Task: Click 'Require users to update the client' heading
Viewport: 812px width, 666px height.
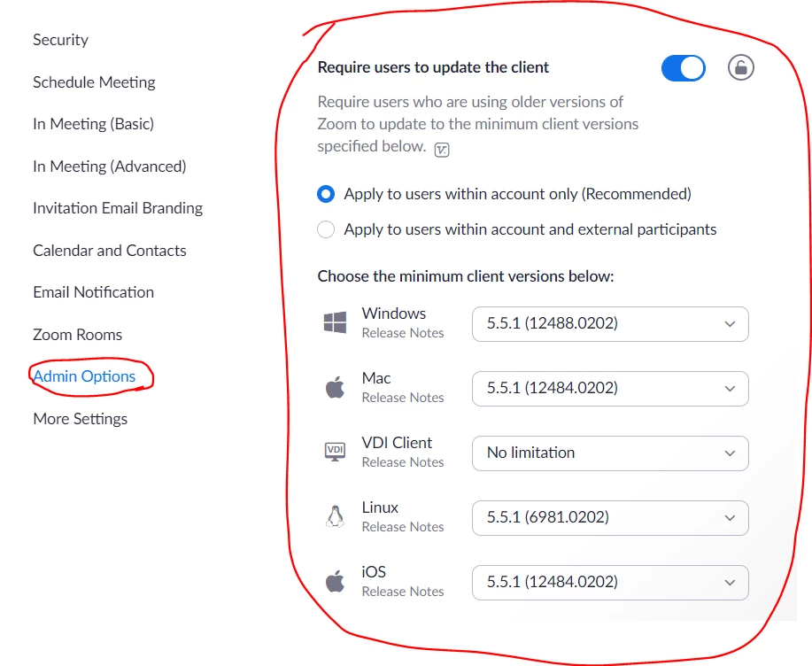Action: pyautogui.click(x=433, y=68)
